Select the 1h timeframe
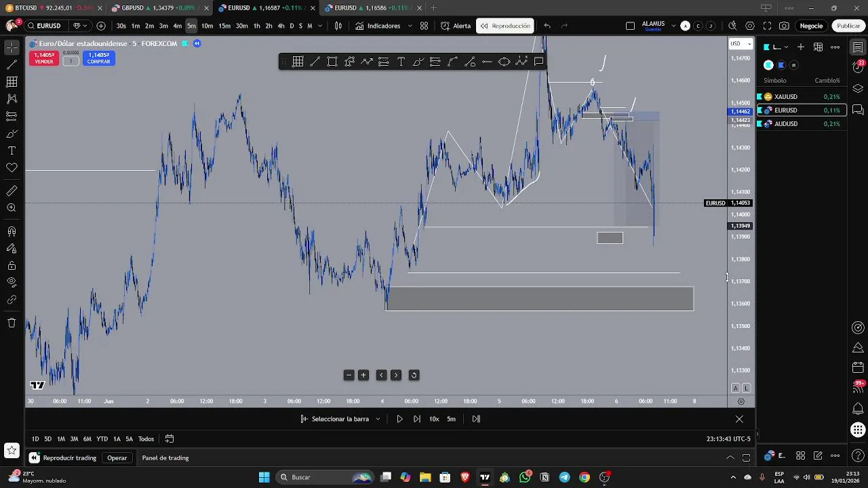 coord(256,26)
